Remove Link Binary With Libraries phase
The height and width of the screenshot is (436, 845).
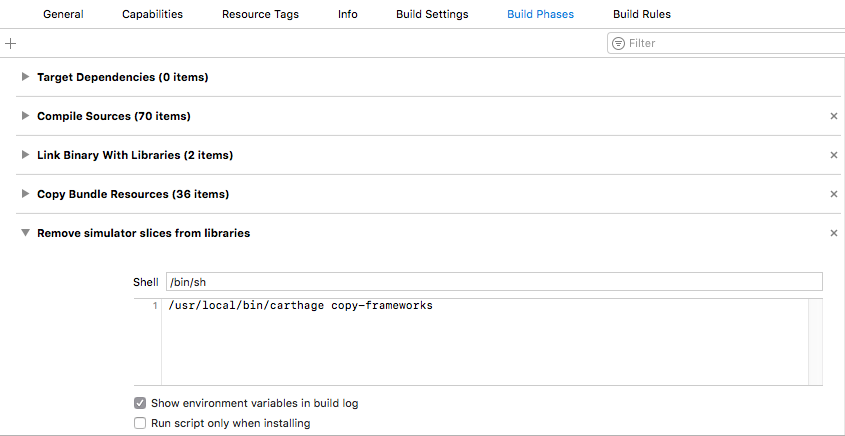834,155
